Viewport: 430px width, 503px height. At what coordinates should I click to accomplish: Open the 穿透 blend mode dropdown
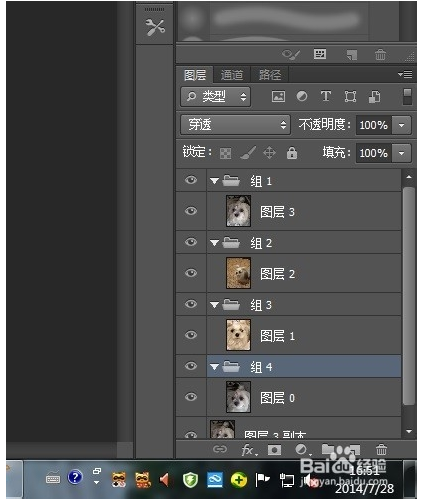[235, 125]
